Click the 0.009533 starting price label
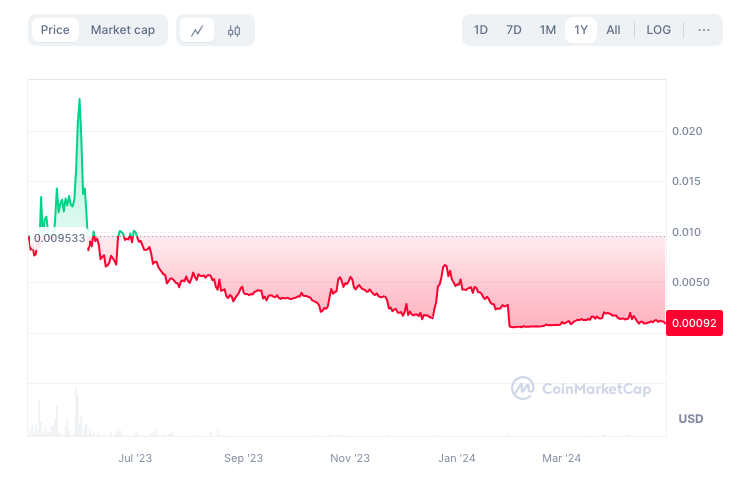Viewport: 747px width, 482px height. pyautogui.click(x=59, y=239)
